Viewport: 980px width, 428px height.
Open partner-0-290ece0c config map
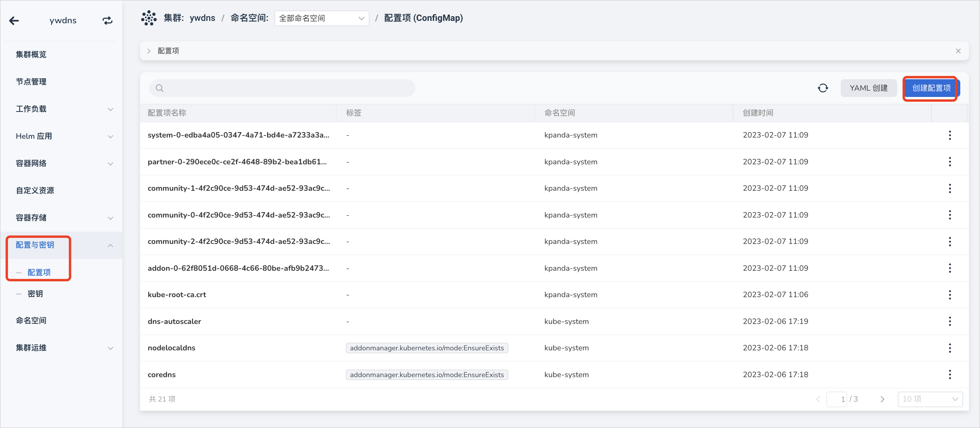coord(237,162)
